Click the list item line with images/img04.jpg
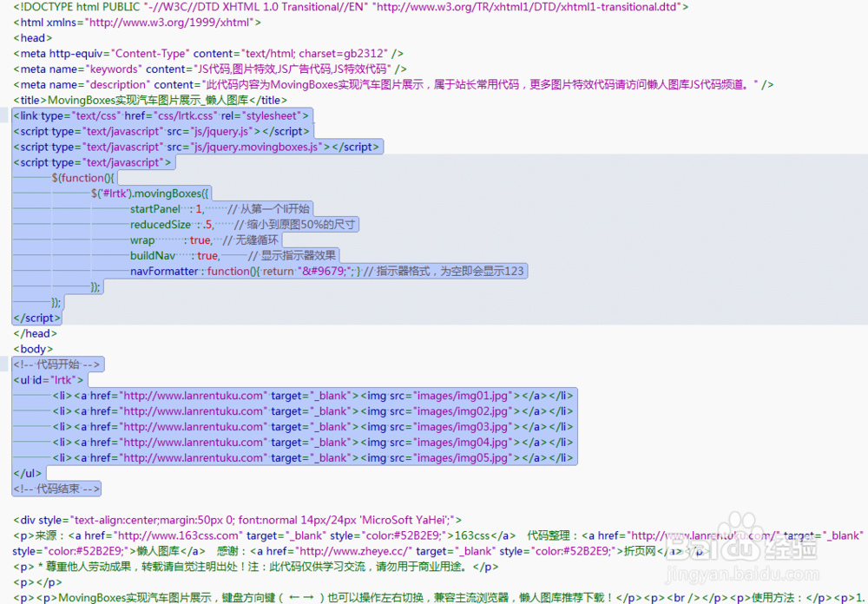Image resolution: width=868 pixels, height=604 pixels. [312, 443]
